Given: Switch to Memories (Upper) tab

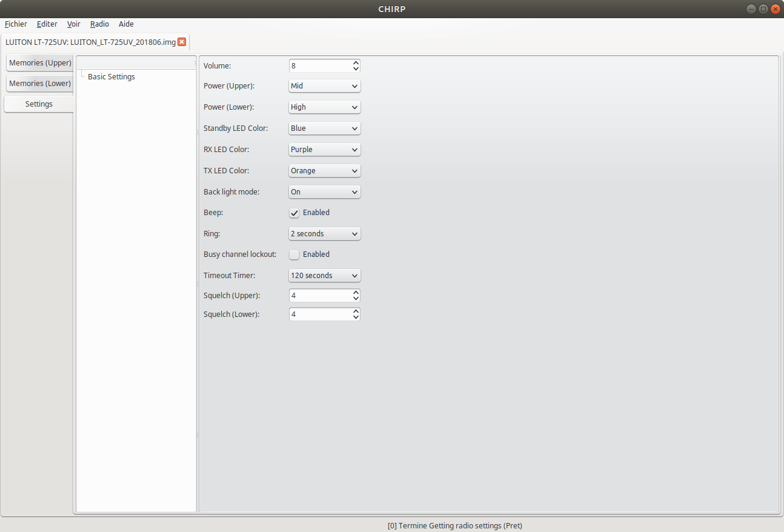Looking at the screenshot, I should coord(40,63).
